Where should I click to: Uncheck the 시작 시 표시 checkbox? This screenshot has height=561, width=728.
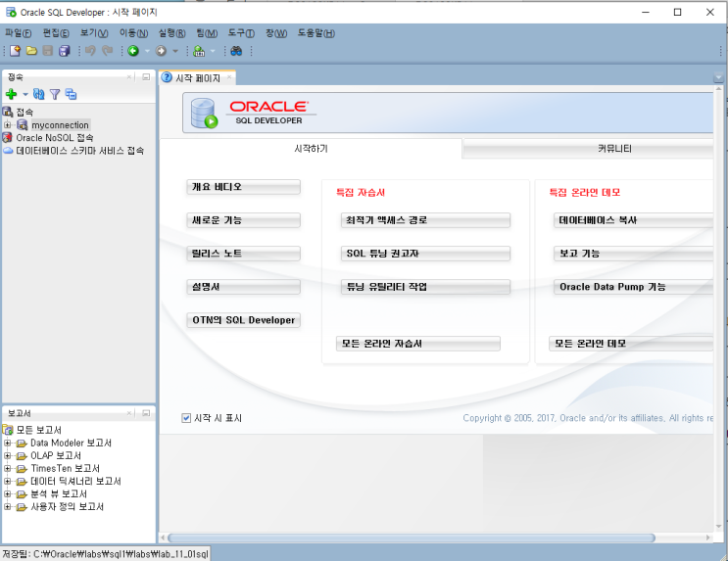pos(186,418)
